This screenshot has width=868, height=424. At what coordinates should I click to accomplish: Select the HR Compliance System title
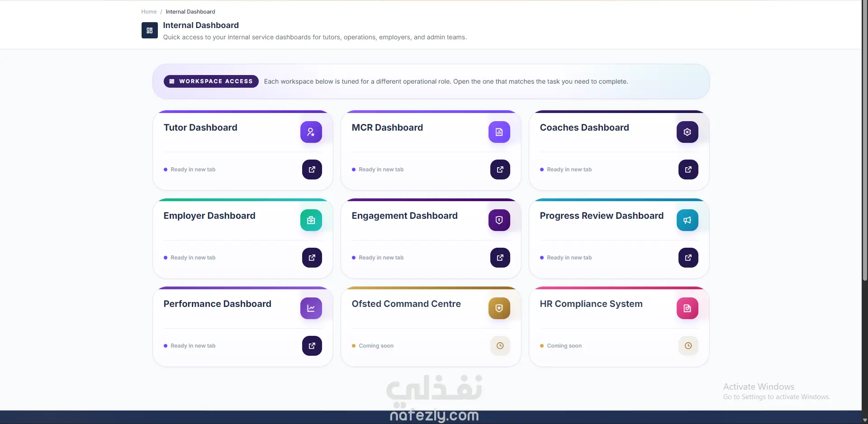click(x=591, y=304)
